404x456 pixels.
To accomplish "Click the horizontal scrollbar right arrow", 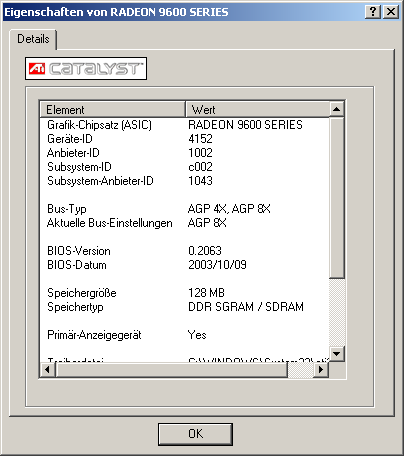I will click(321, 369).
